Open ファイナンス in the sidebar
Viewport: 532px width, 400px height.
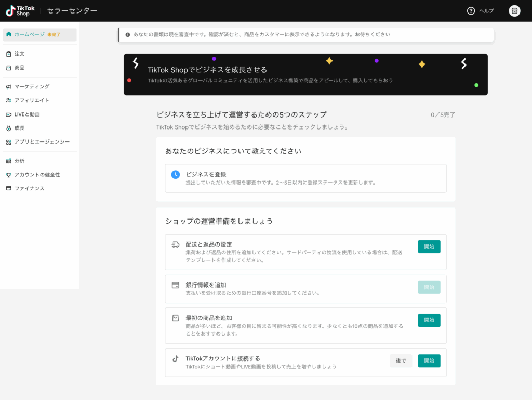(x=29, y=188)
